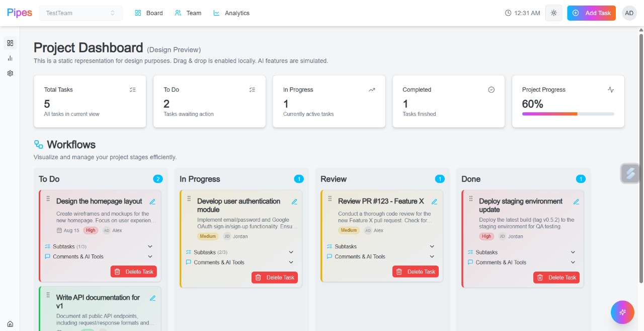644x331 pixels.
Task: Switch to the Analytics tab
Action: pyautogui.click(x=231, y=13)
